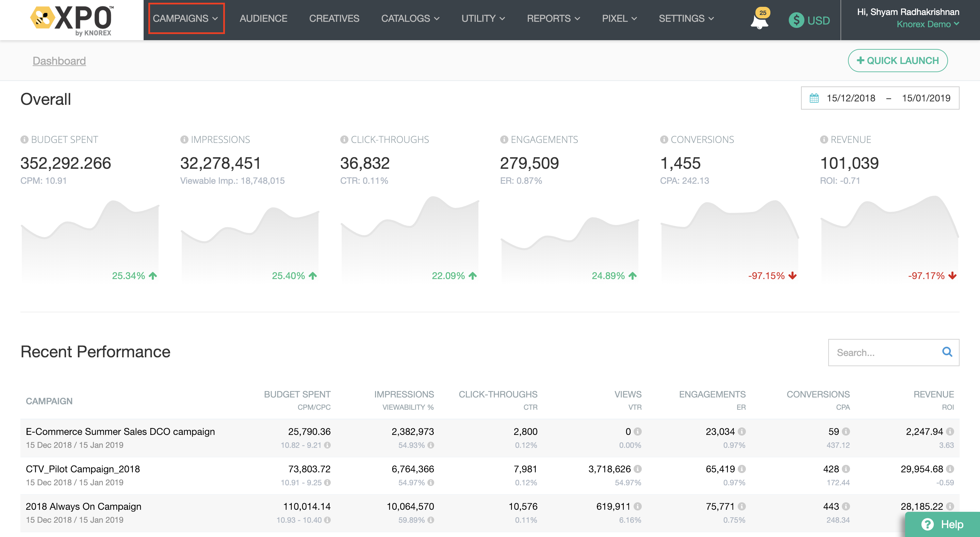Click the info icon next to 2,247.94 revenue

[x=950, y=432]
